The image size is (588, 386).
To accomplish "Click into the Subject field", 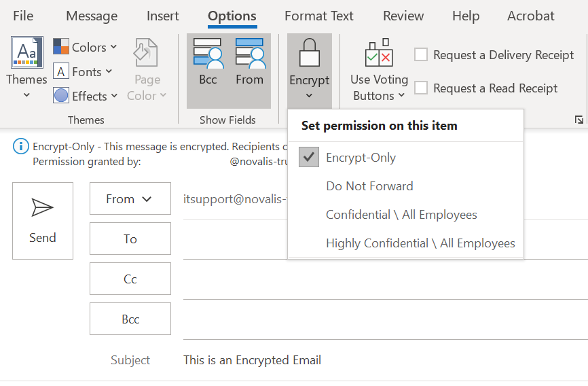I will tap(380, 360).
